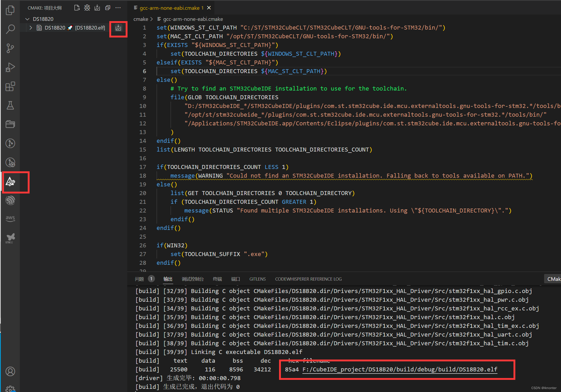561x392 pixels.
Task: Click the WINDOWS_ST_CLT_PATH set line 1
Action: click(x=301, y=27)
